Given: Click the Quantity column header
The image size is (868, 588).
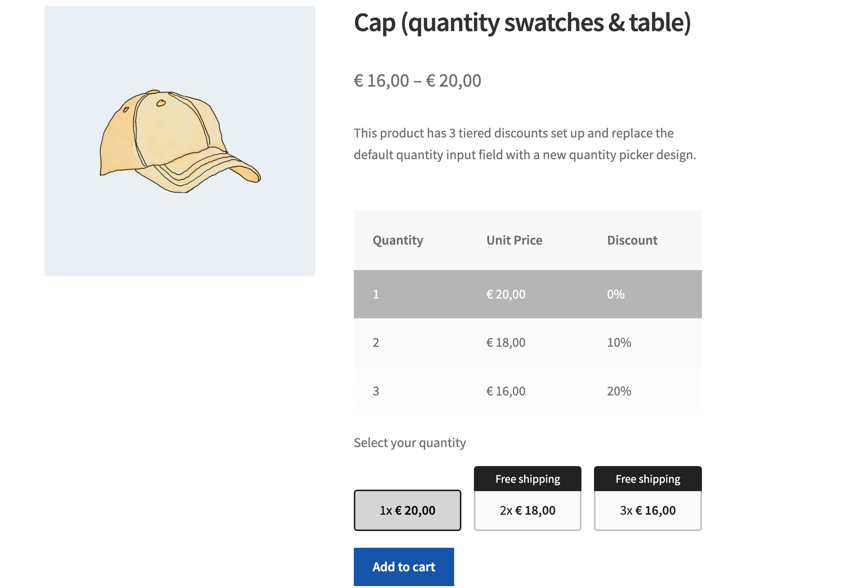Looking at the screenshot, I should 398,240.
